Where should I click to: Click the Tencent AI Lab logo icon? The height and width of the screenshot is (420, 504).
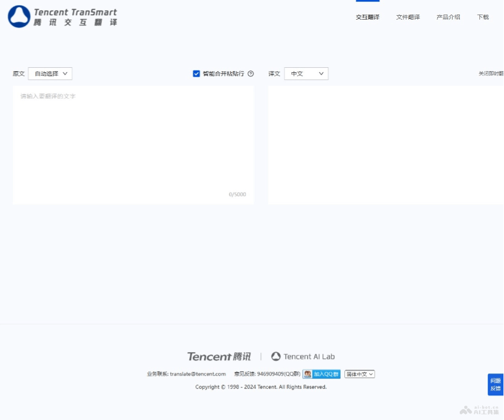(x=275, y=356)
